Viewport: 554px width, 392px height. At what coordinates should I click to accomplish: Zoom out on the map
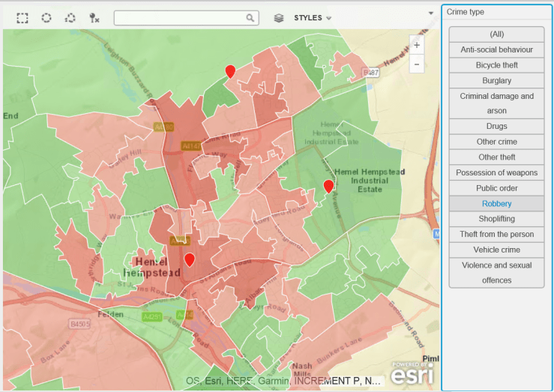coord(417,64)
